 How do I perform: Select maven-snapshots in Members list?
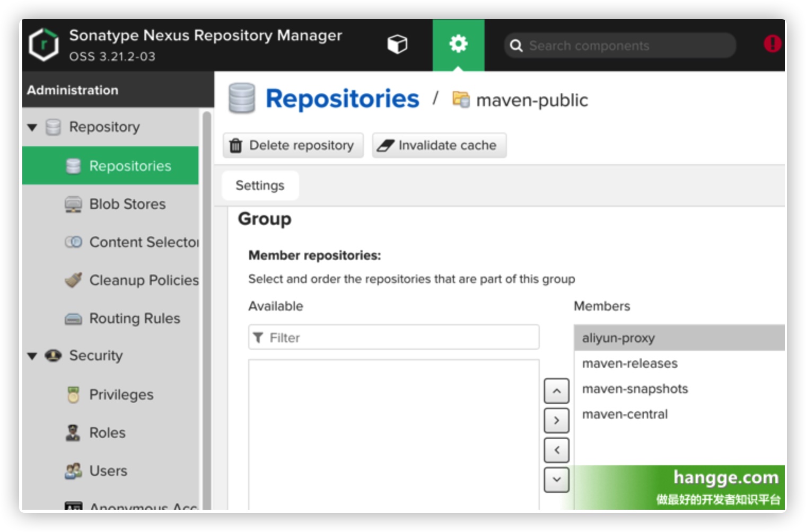coord(679,389)
